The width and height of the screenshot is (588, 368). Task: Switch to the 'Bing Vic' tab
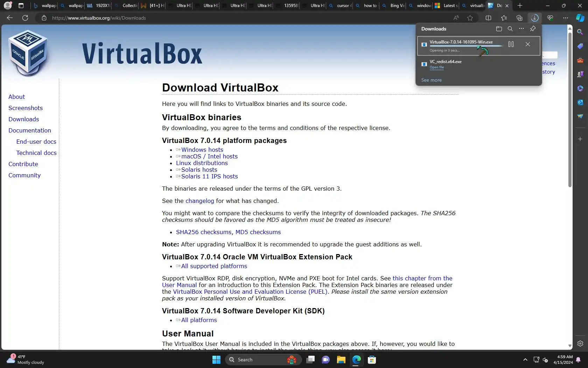click(x=393, y=6)
